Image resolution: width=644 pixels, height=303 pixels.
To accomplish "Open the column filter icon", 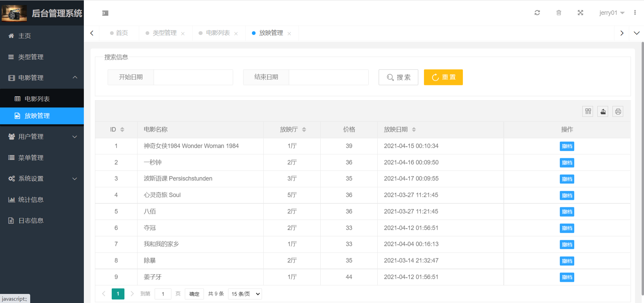I will [588, 112].
